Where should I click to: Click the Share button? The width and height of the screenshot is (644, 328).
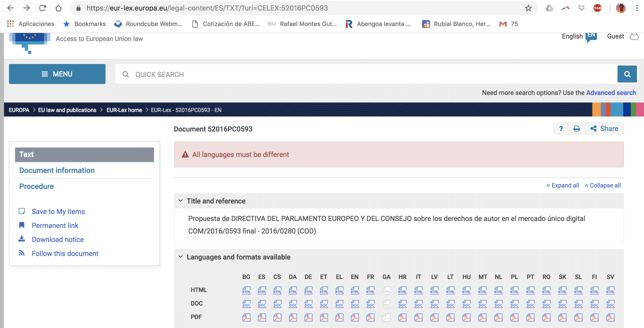coord(604,129)
